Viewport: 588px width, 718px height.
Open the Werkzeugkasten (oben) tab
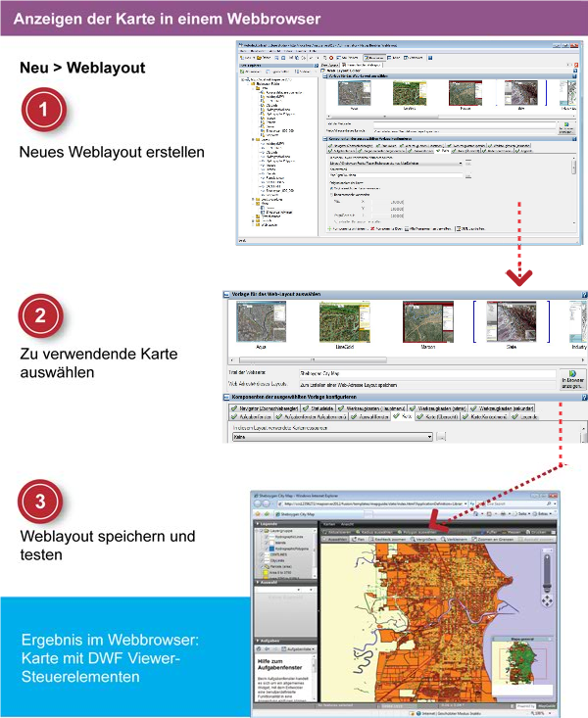[x=438, y=408]
